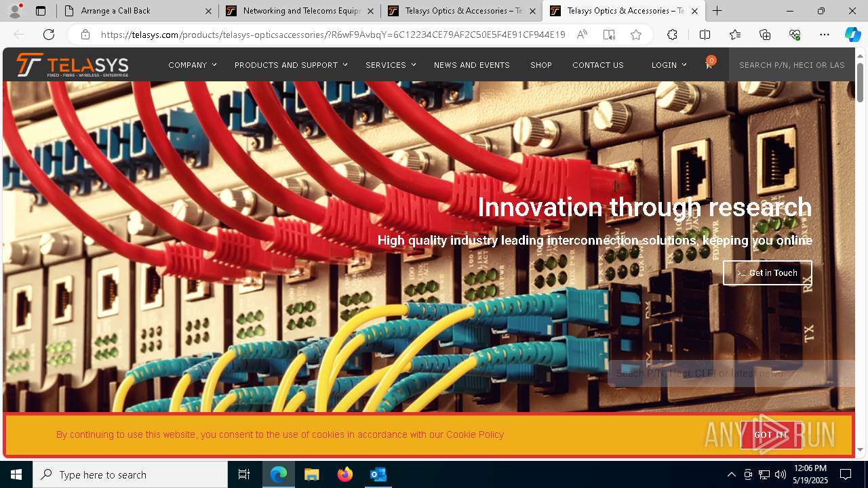Expand the LOGIN dropdown menu
868x488 pixels.
click(x=669, y=65)
